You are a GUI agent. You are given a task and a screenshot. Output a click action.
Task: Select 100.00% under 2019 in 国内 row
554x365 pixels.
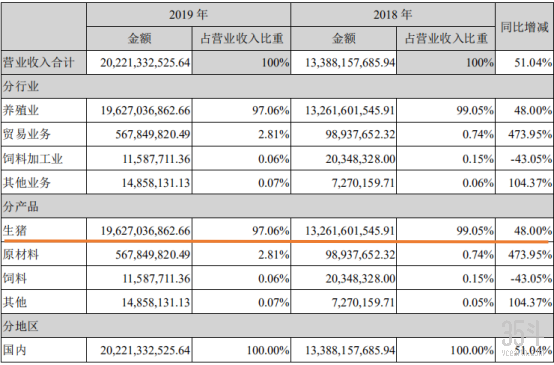point(268,350)
